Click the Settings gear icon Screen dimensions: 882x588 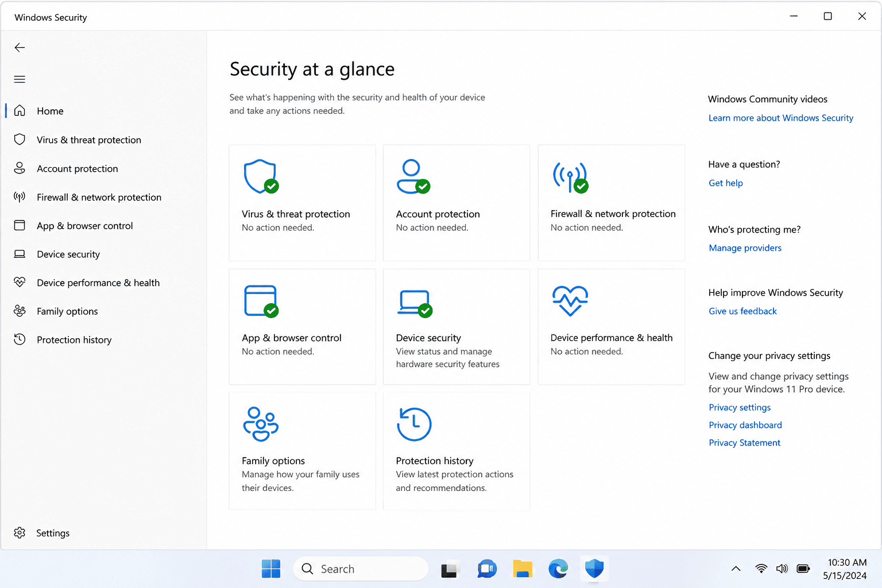(20, 532)
